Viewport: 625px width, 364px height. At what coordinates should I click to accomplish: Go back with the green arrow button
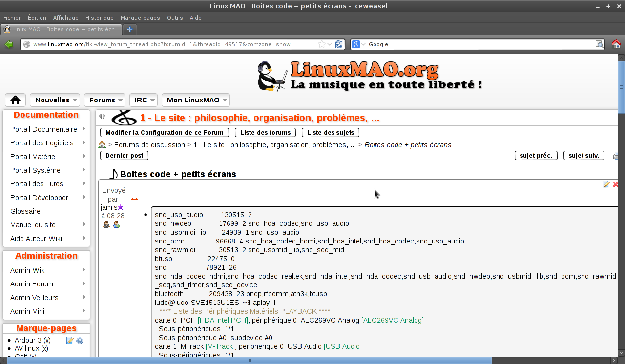8,44
